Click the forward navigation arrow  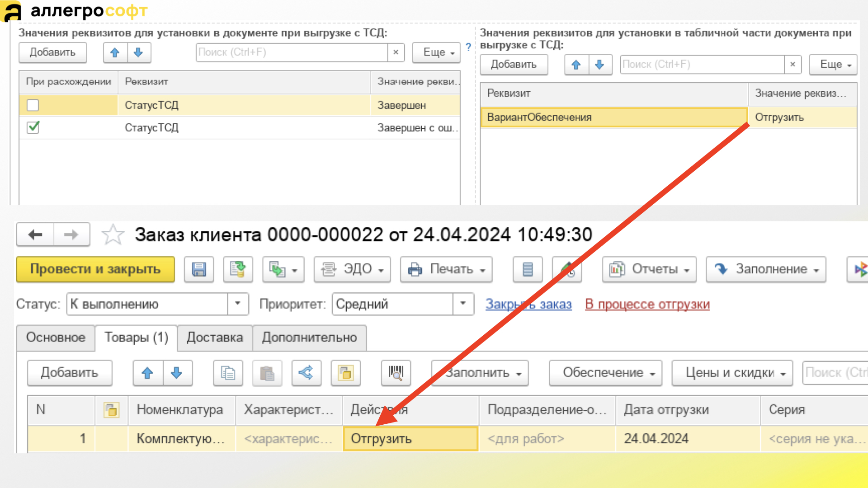point(71,235)
